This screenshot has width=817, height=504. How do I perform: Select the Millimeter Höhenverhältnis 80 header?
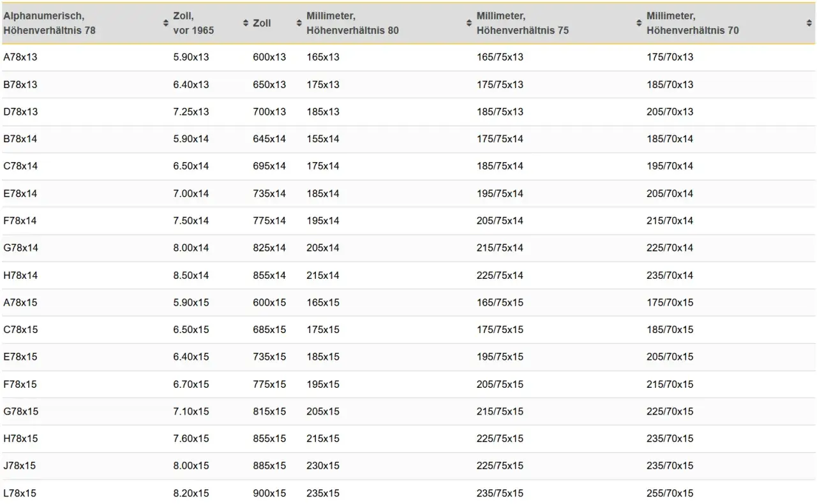pyautogui.click(x=352, y=23)
